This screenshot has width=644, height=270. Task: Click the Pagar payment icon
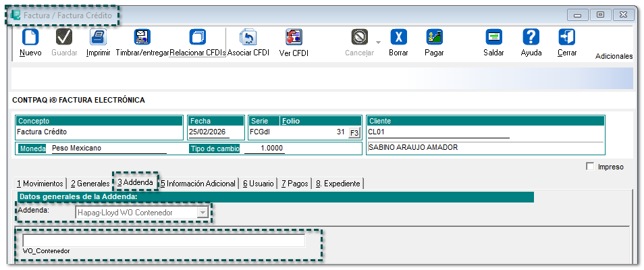click(x=434, y=37)
